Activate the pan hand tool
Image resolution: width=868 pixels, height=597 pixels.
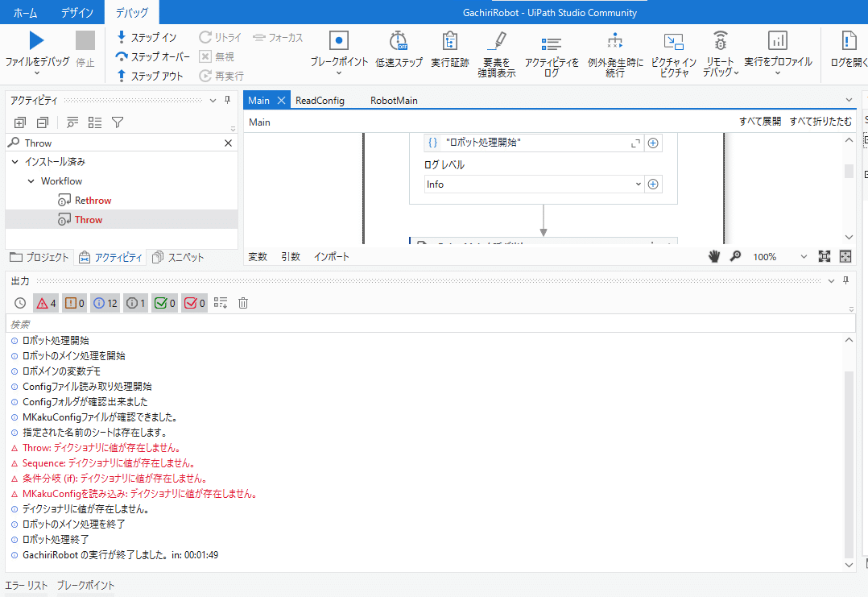click(x=714, y=256)
